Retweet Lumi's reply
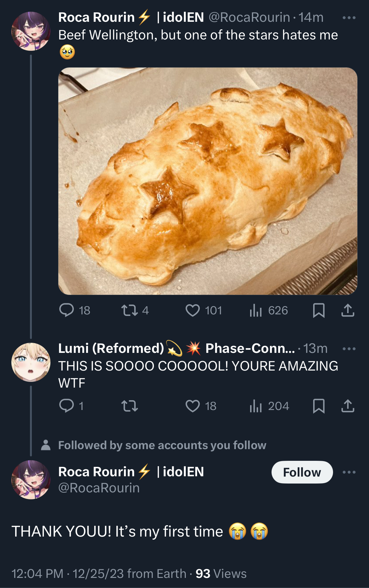The width and height of the screenshot is (369, 588). [130, 406]
